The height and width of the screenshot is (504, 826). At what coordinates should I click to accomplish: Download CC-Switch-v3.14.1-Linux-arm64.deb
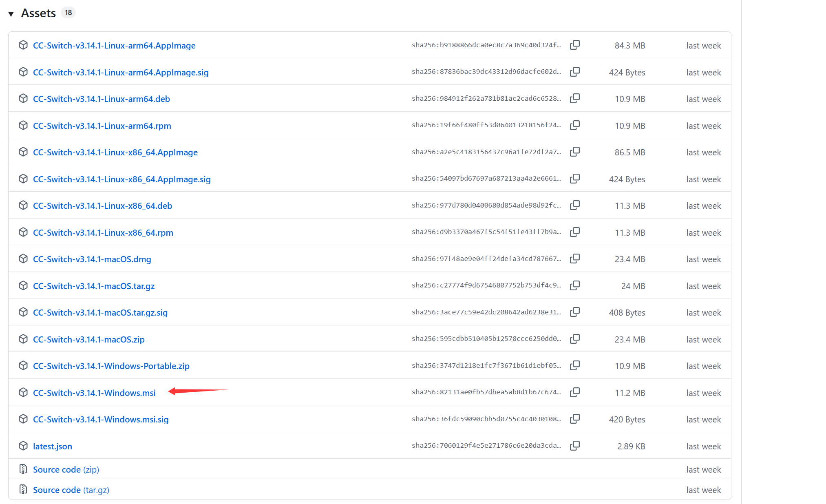(x=102, y=99)
